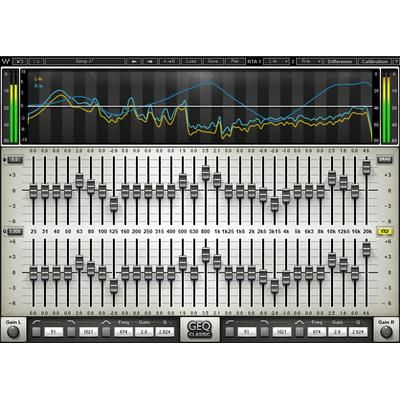Click left high-pass frequency field 51
The width and height of the screenshot is (400, 400).
tap(54, 332)
